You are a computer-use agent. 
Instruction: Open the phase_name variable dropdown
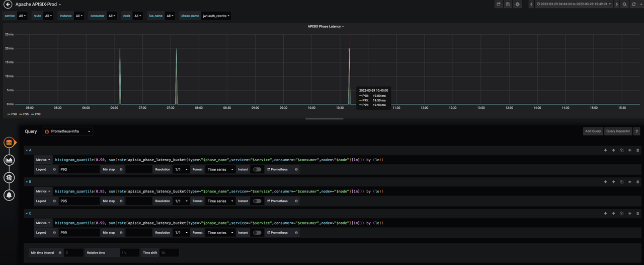point(216,16)
